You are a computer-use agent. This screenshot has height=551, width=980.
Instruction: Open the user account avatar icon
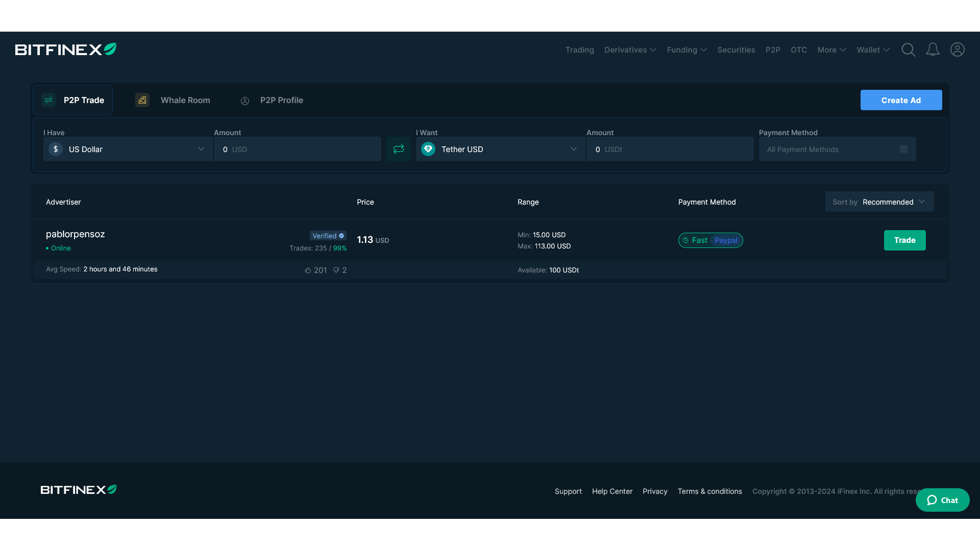(957, 49)
